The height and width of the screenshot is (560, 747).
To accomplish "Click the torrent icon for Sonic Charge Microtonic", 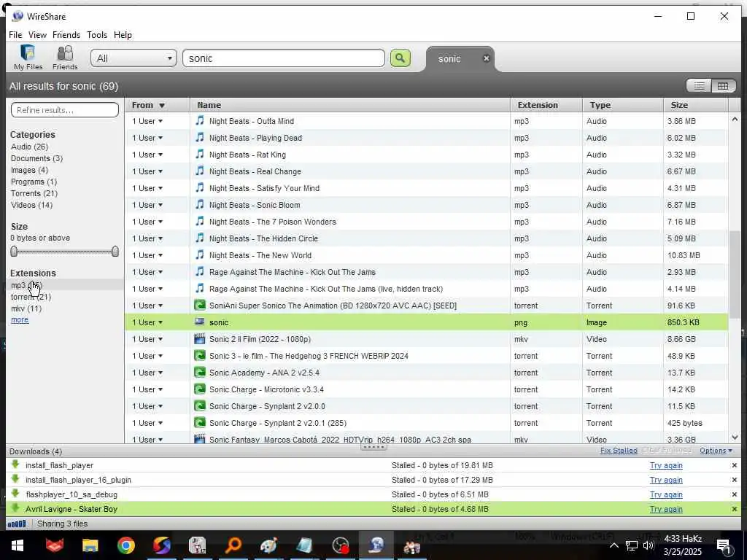I will [200, 389].
